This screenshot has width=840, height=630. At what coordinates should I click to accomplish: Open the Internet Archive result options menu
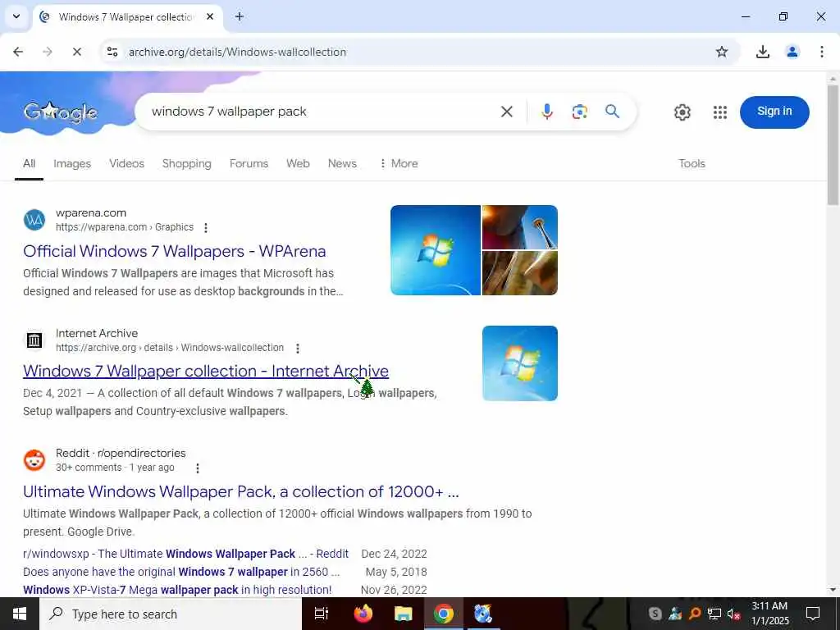(x=298, y=348)
